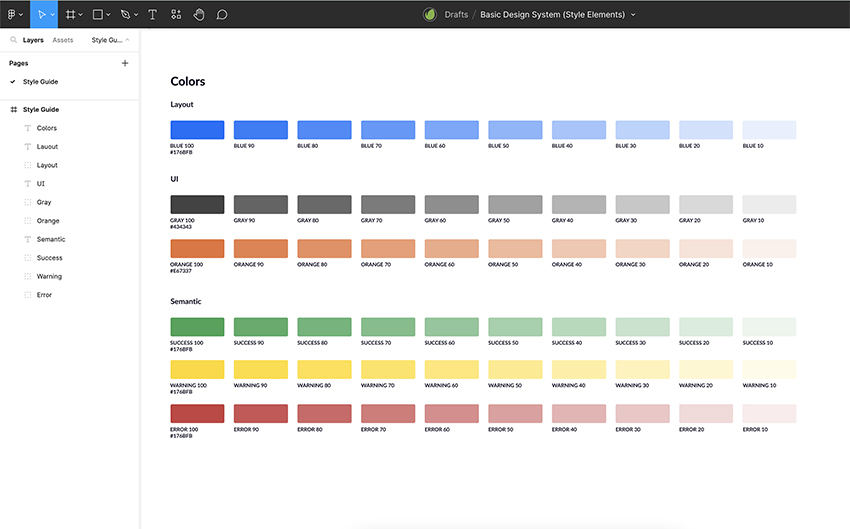
Task: Open file name dropdown chevron
Action: click(x=633, y=15)
